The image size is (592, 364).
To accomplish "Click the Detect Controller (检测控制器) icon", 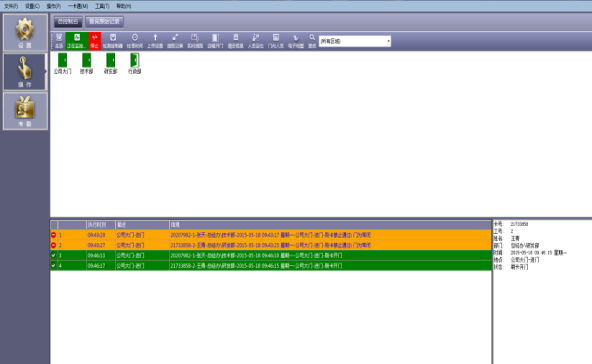I will point(113,41).
